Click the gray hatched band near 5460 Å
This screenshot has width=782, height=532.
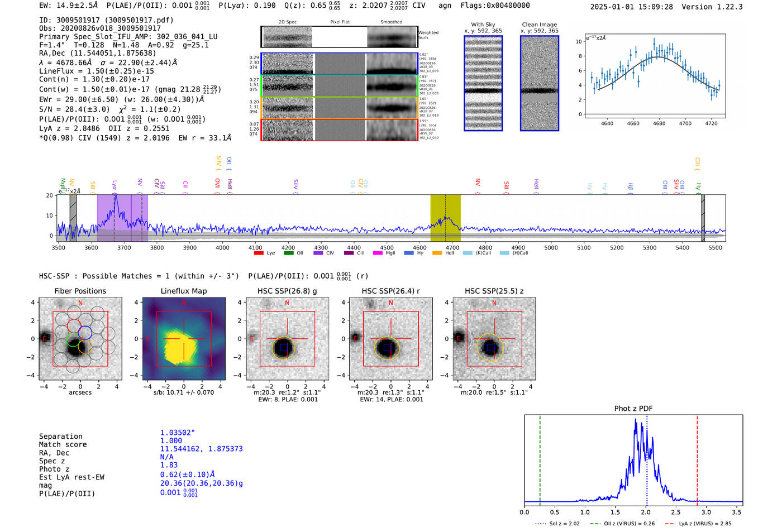[x=703, y=218]
